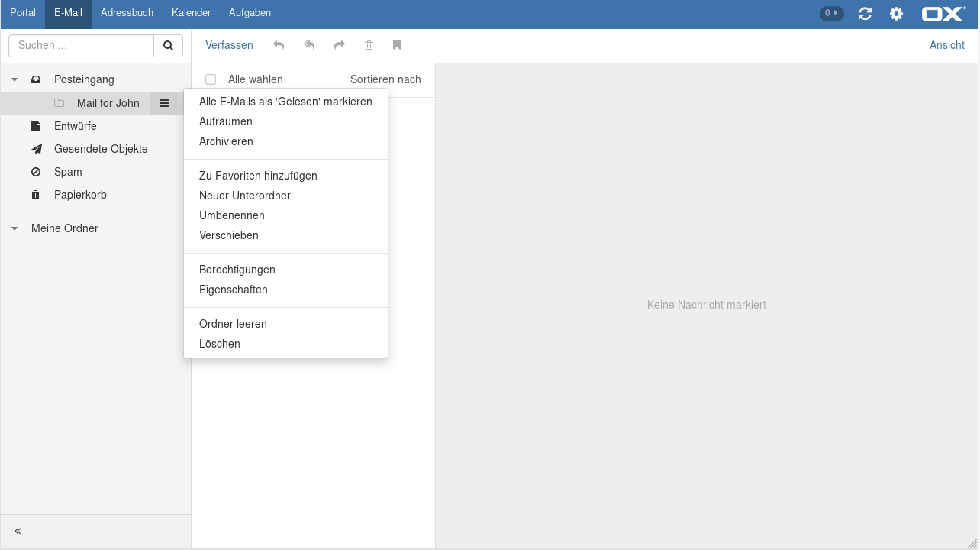This screenshot has width=980, height=550.
Task: Click the magnifier search button
Action: (168, 46)
